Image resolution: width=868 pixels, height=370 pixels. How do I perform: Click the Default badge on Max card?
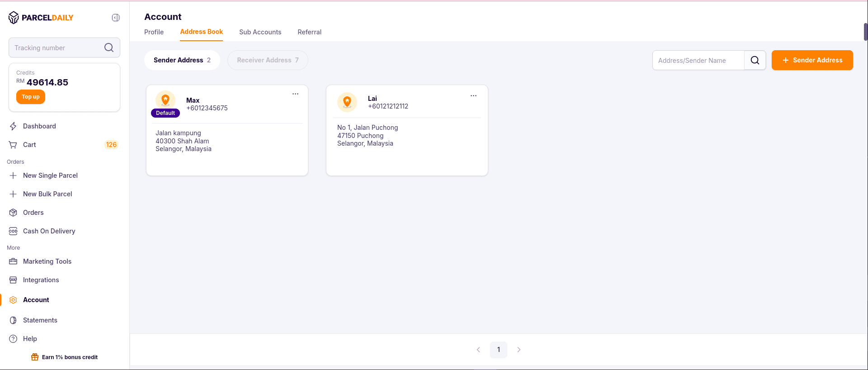pos(165,113)
